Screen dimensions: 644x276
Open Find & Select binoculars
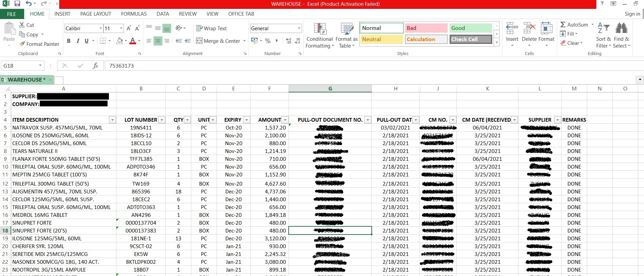622,35
